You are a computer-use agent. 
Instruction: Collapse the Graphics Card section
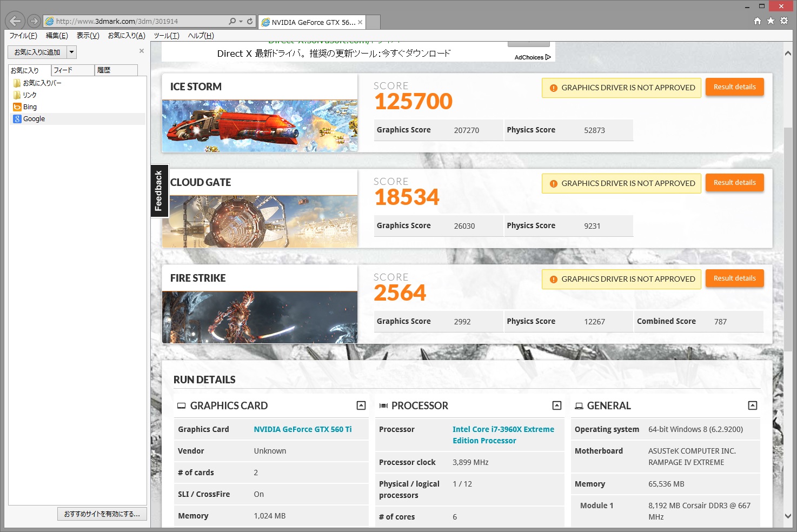pyautogui.click(x=361, y=405)
